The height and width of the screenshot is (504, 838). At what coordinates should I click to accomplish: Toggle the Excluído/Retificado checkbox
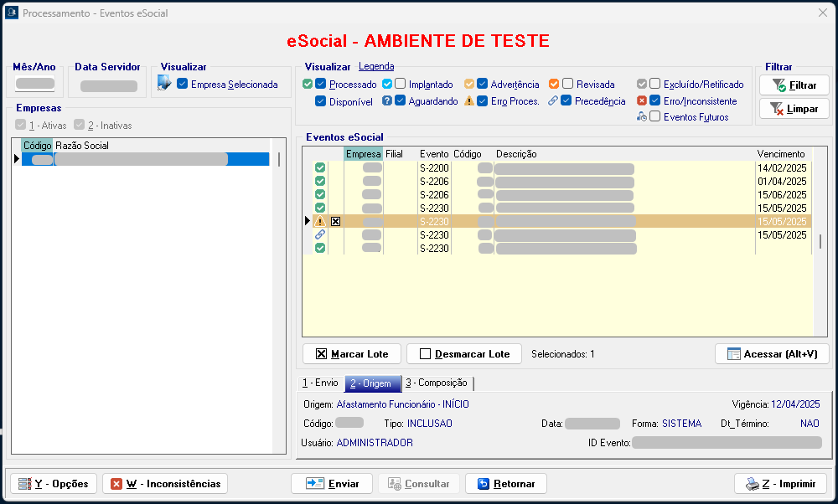pos(655,85)
